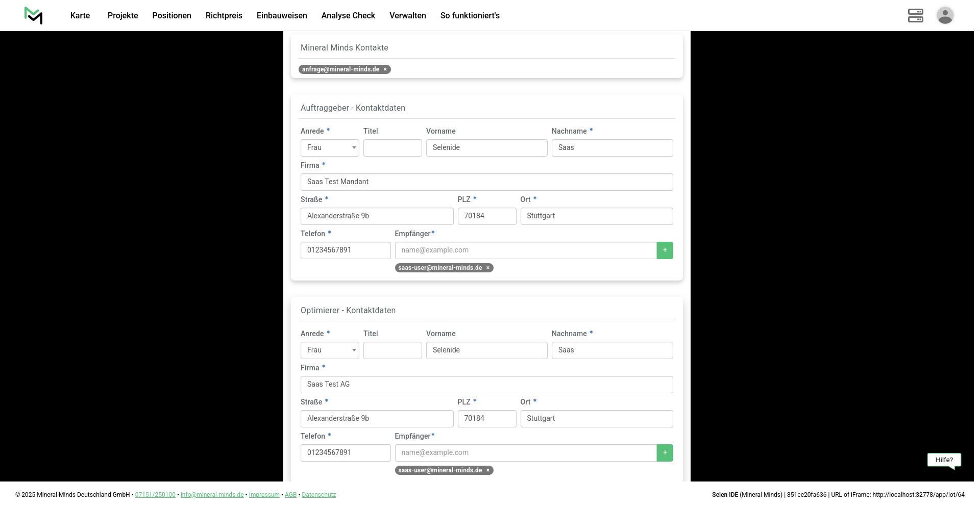Open the server stack icon in header
The height and width of the screenshot is (507, 980).
(915, 15)
